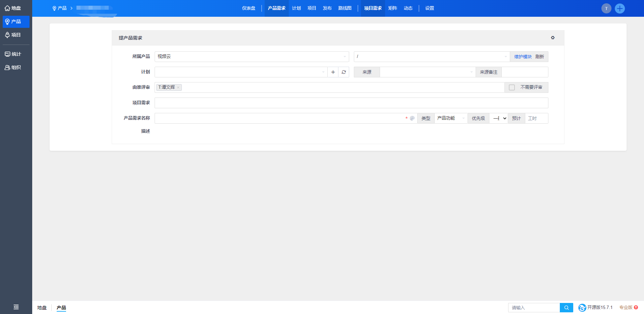Focus the 预计 工时 input
This screenshot has width=644, height=314.
(x=537, y=118)
